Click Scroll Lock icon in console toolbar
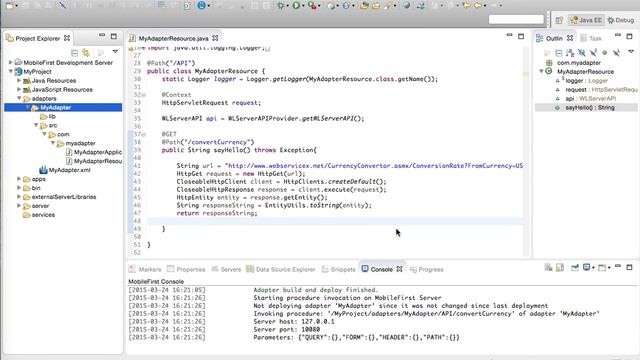 560,267
